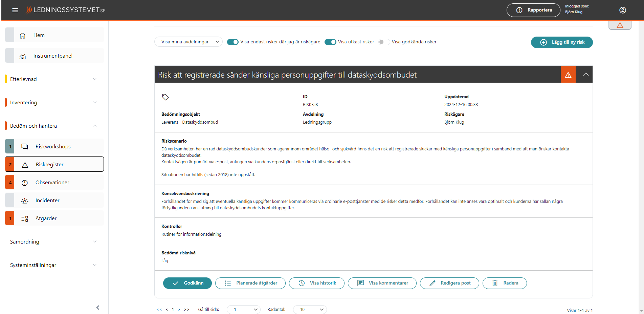Image resolution: width=644 pixels, height=314 pixels.
Task: Click orange warning triangle in risk header
Action: tap(568, 75)
